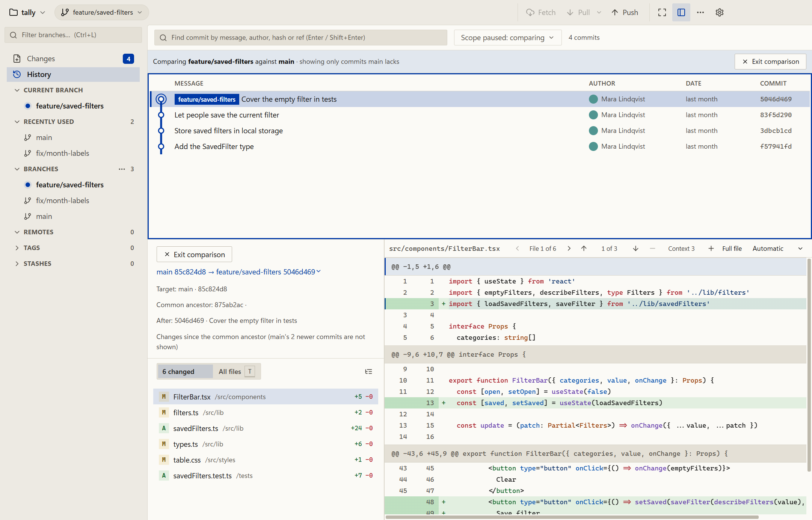
Task: Jump to previous hunk up arrow
Action: coord(584,249)
